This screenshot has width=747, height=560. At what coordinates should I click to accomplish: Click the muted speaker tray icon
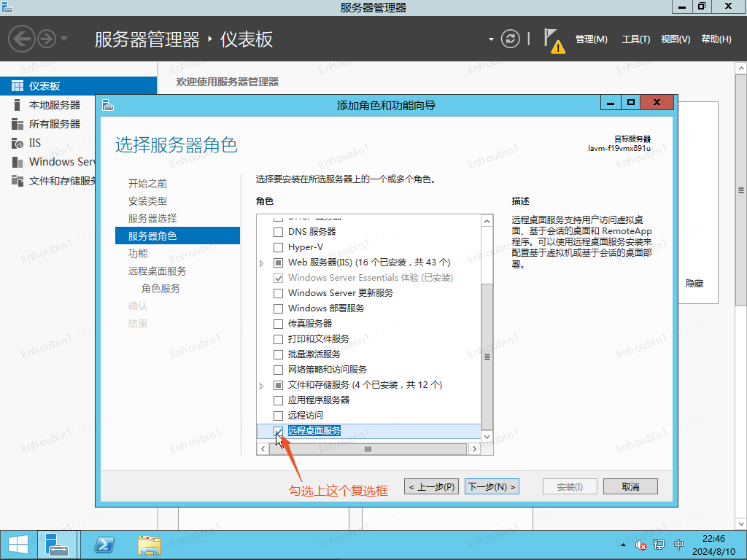(640, 544)
